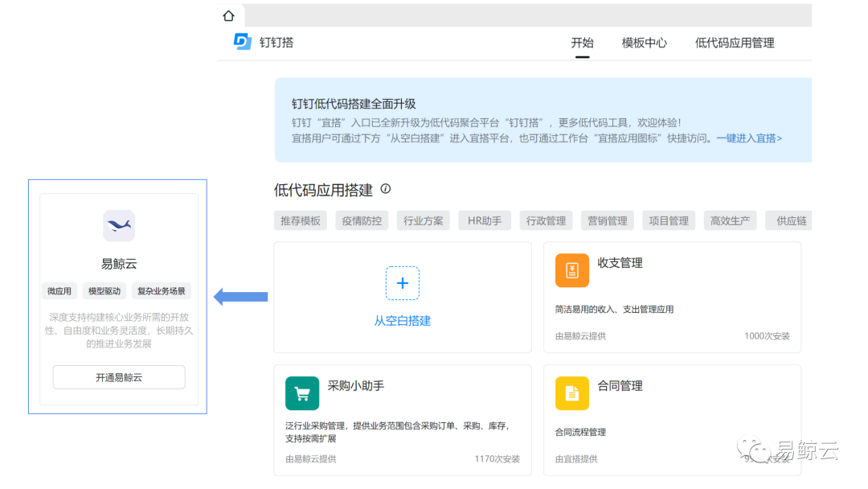Click the 易鲸云 whale icon
868x489 pixels.
point(119,226)
